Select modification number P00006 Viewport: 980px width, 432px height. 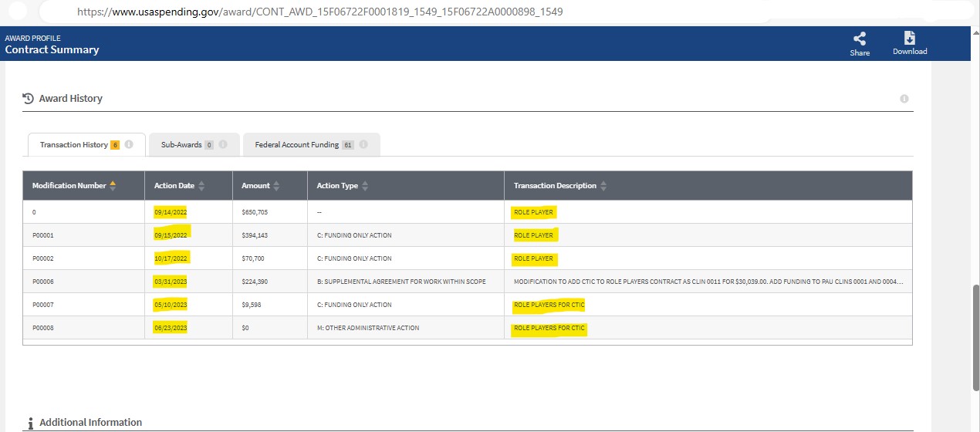pos(42,282)
